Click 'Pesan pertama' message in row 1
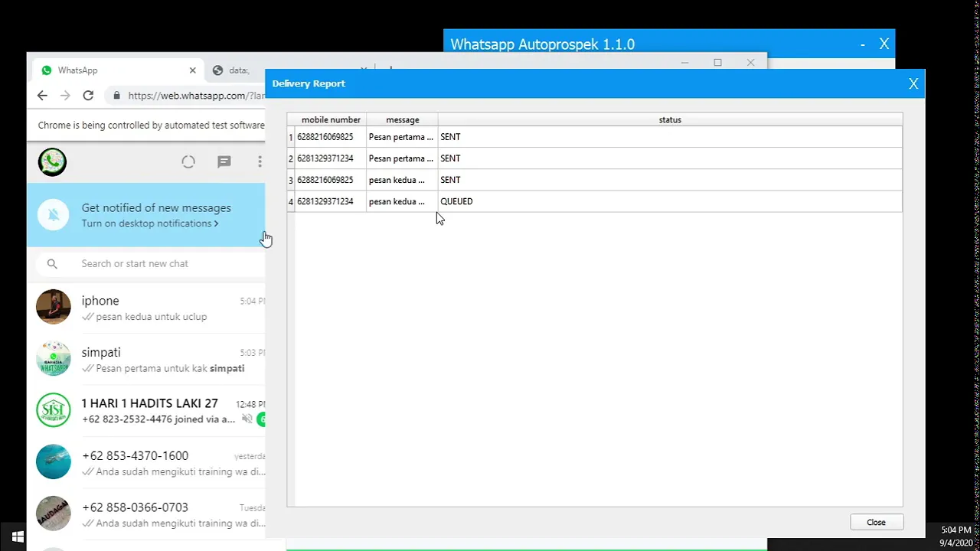 coord(403,137)
